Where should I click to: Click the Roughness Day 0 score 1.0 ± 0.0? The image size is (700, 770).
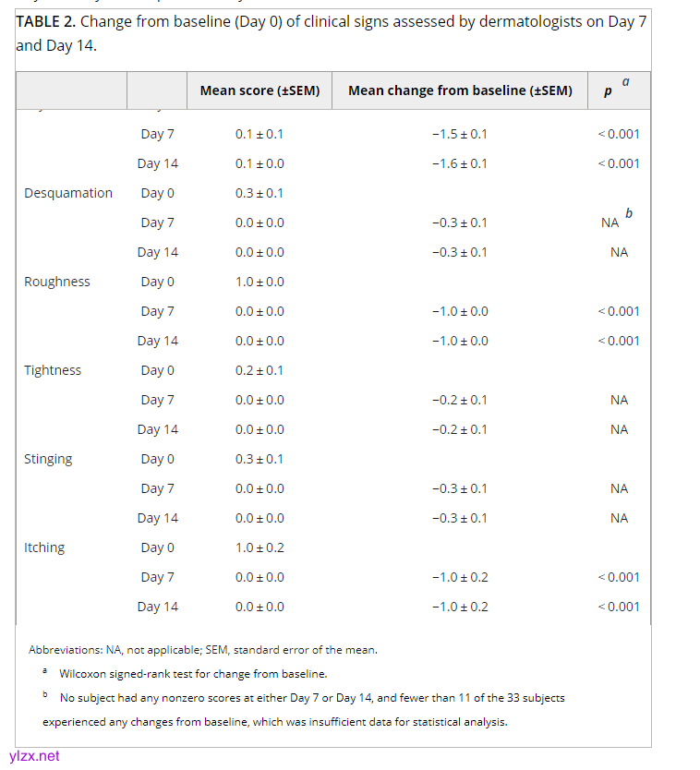[x=259, y=282]
